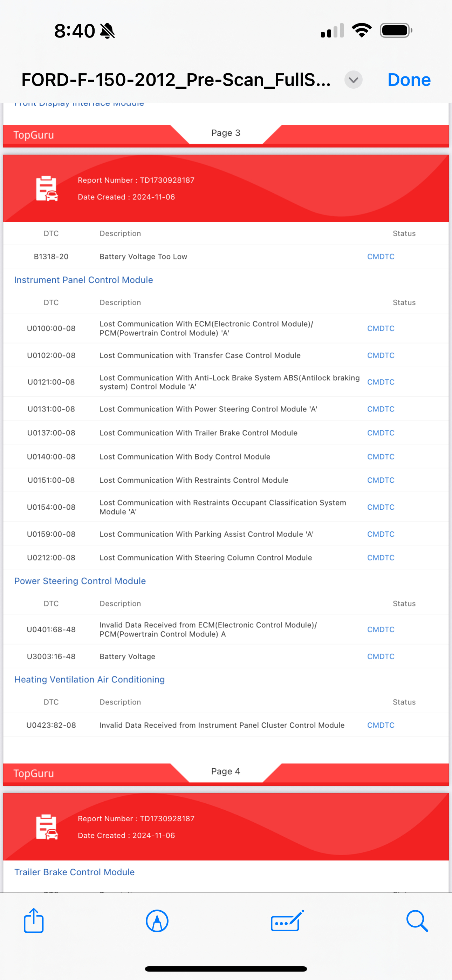
Task: Tap the form fill keyboard icon
Action: tap(287, 921)
